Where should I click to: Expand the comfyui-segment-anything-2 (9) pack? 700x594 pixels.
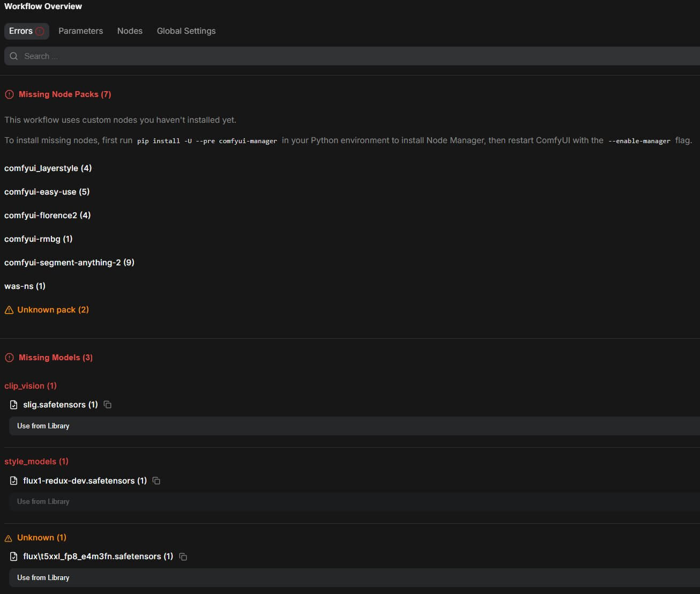coord(69,263)
